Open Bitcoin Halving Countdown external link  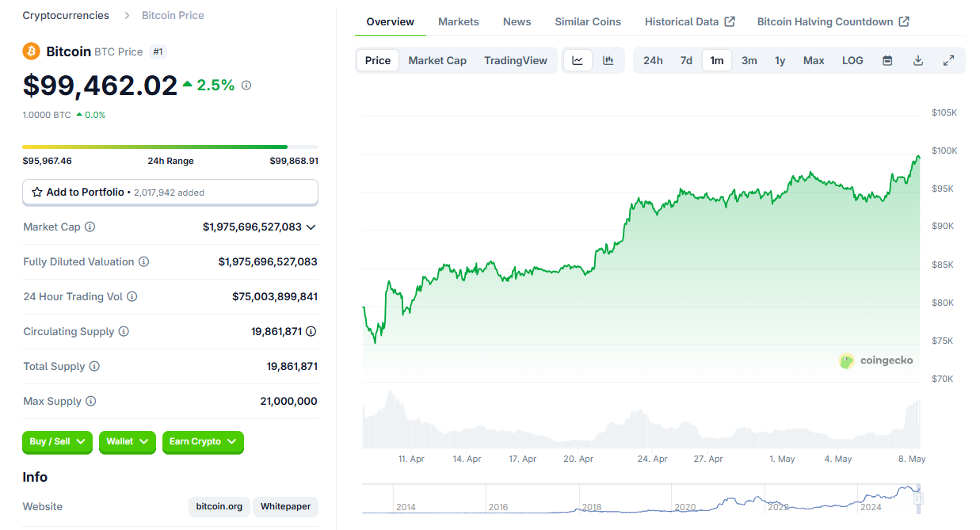(x=833, y=21)
